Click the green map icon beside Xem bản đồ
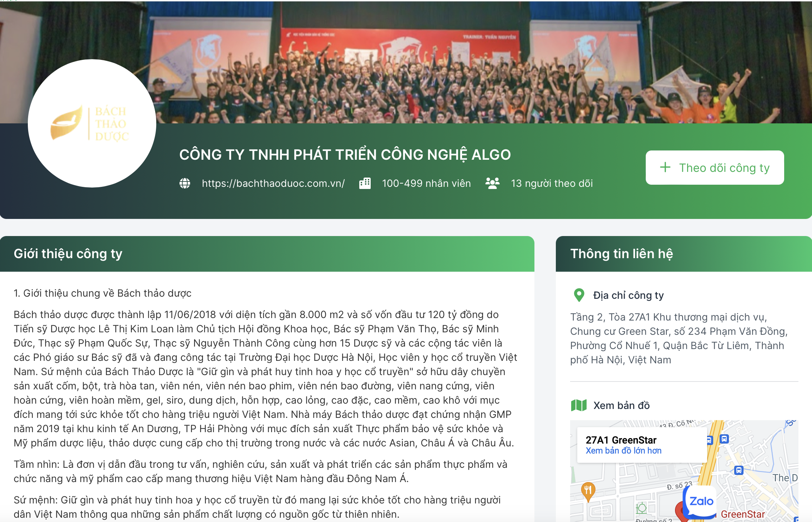812x522 pixels. point(579,405)
